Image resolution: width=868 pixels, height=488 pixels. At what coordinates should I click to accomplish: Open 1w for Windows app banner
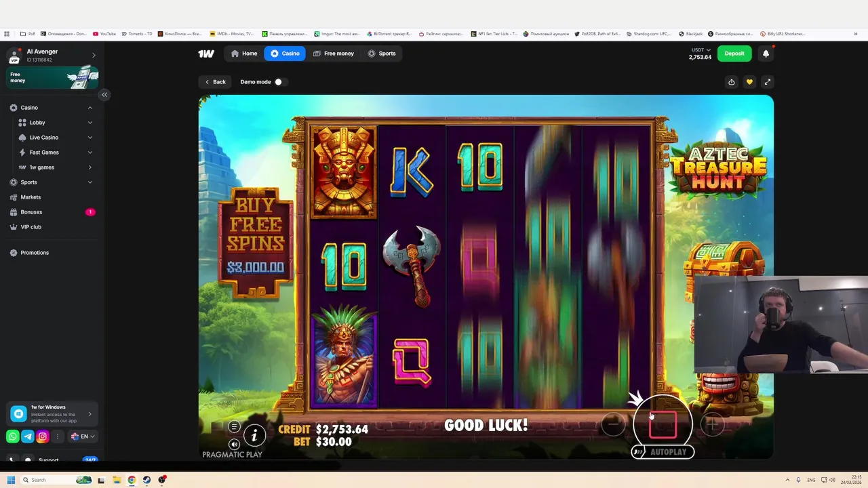coord(53,413)
